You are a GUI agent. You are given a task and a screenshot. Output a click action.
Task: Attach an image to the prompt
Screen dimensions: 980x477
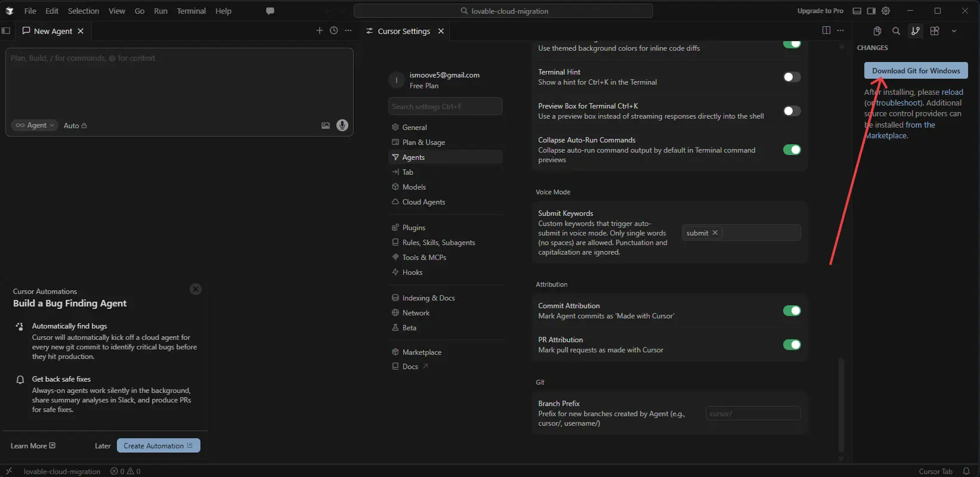point(326,125)
